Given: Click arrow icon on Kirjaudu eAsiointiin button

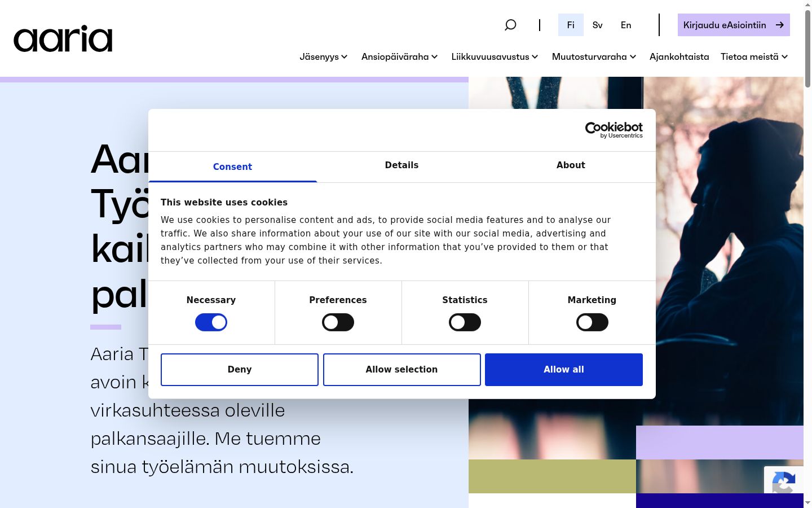Looking at the screenshot, I should coord(780,25).
